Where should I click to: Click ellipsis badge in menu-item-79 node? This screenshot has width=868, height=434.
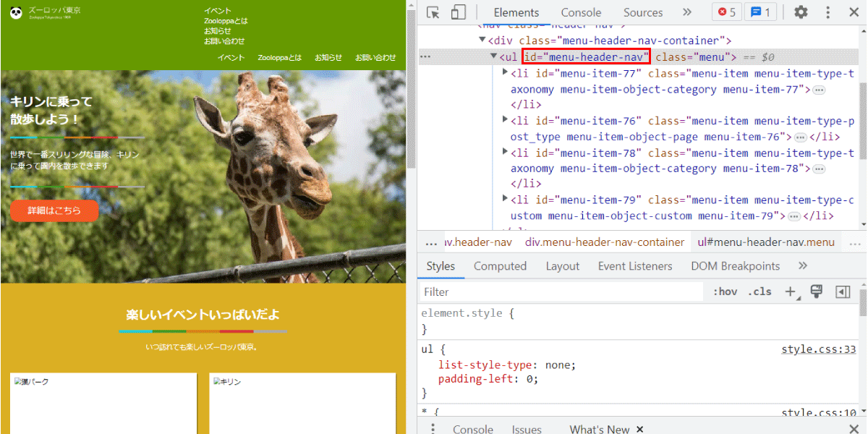click(x=793, y=216)
